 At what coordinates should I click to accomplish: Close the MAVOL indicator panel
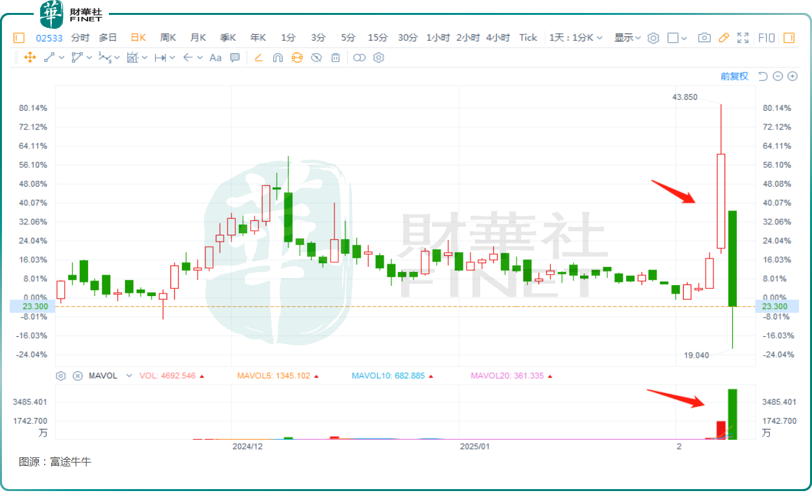coord(78,376)
